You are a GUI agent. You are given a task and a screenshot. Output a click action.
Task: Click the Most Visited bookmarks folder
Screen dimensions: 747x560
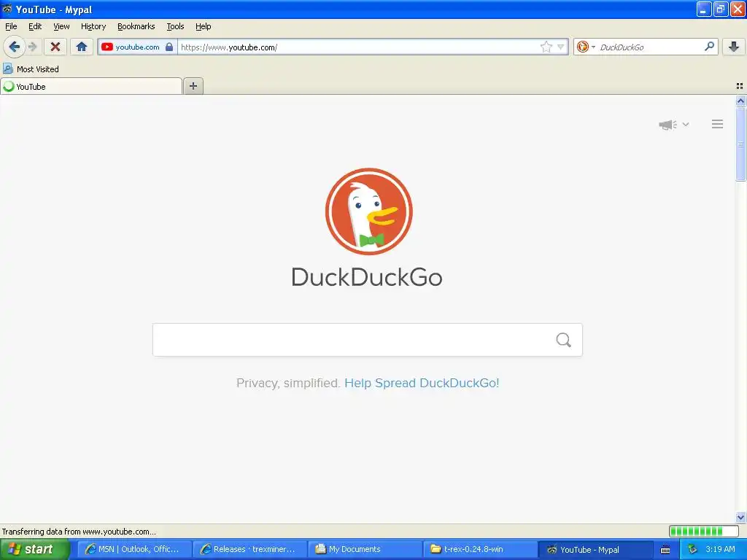31,69
